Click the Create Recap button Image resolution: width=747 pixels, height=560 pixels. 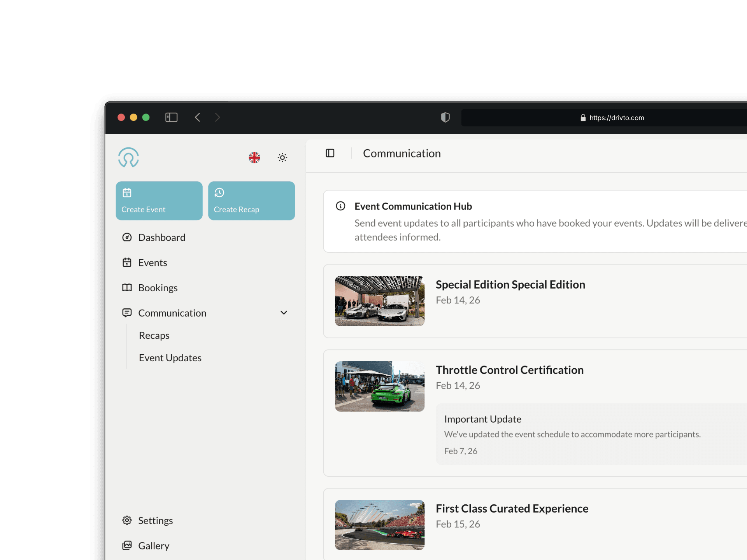pyautogui.click(x=251, y=201)
